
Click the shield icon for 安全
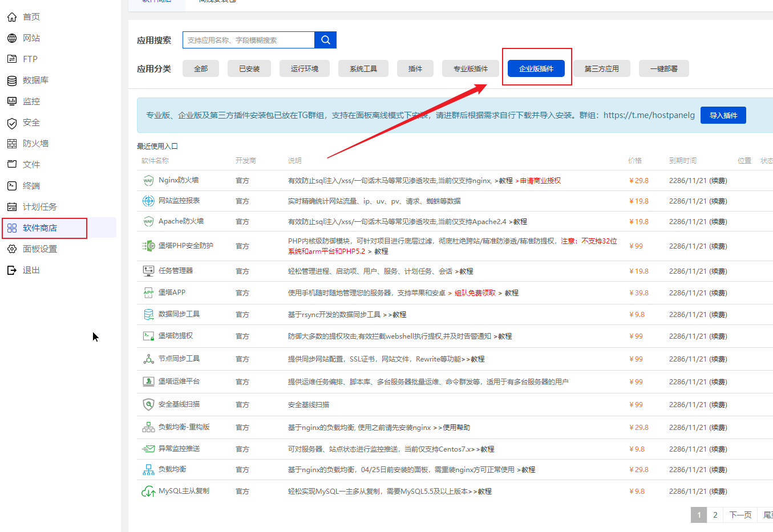click(12, 123)
